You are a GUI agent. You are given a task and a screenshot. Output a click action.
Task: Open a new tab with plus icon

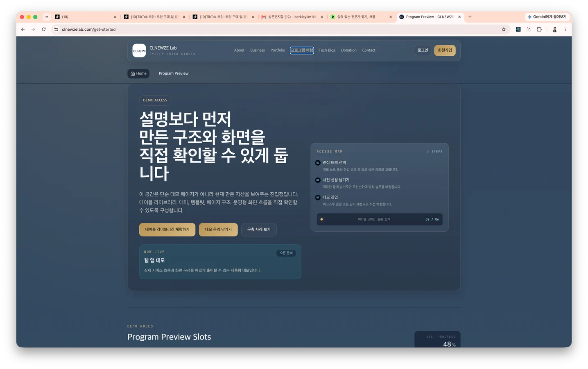[470, 17]
